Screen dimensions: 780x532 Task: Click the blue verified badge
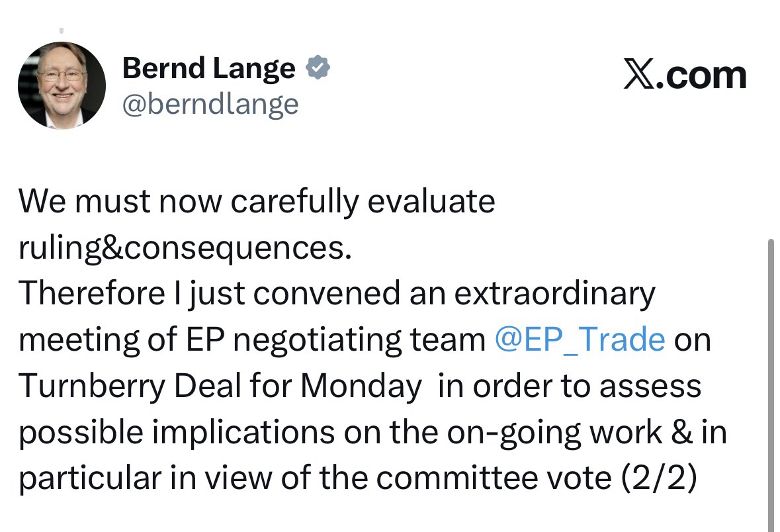(x=318, y=68)
